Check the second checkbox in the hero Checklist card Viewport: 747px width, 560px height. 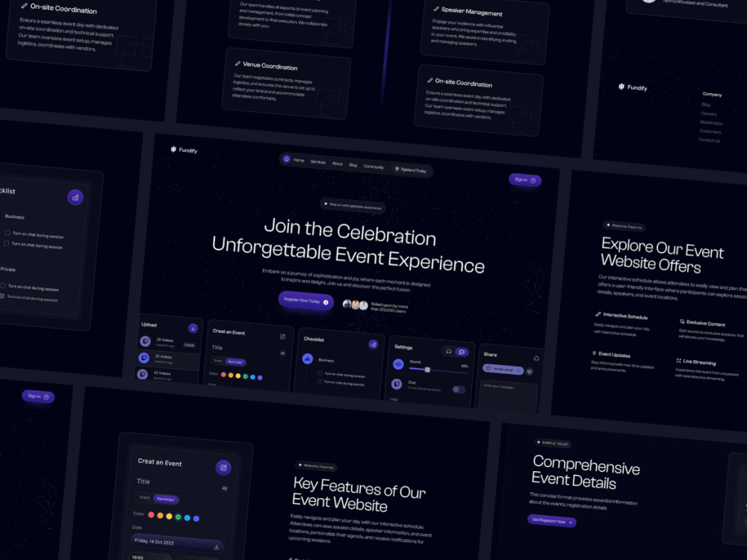click(319, 381)
